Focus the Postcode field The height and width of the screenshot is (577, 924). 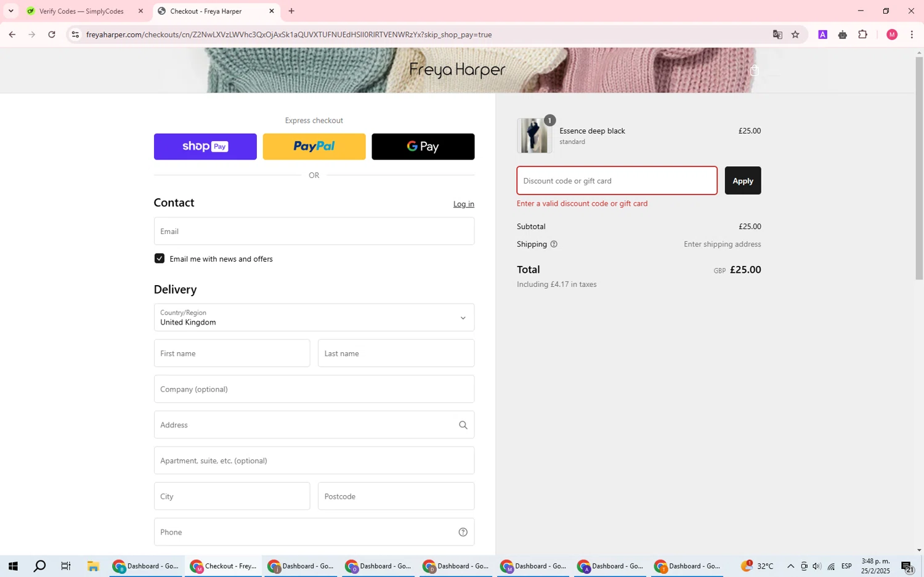pos(396,496)
